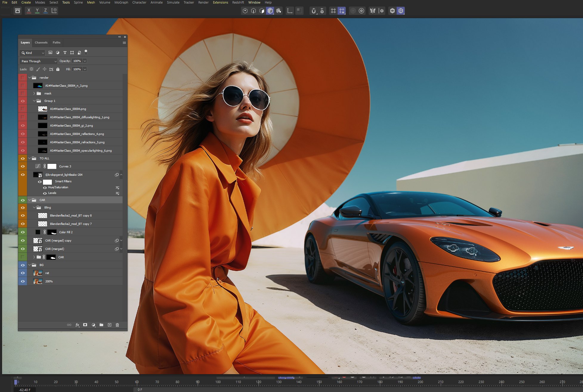Delete the selected layer using the trash icon

click(117, 325)
